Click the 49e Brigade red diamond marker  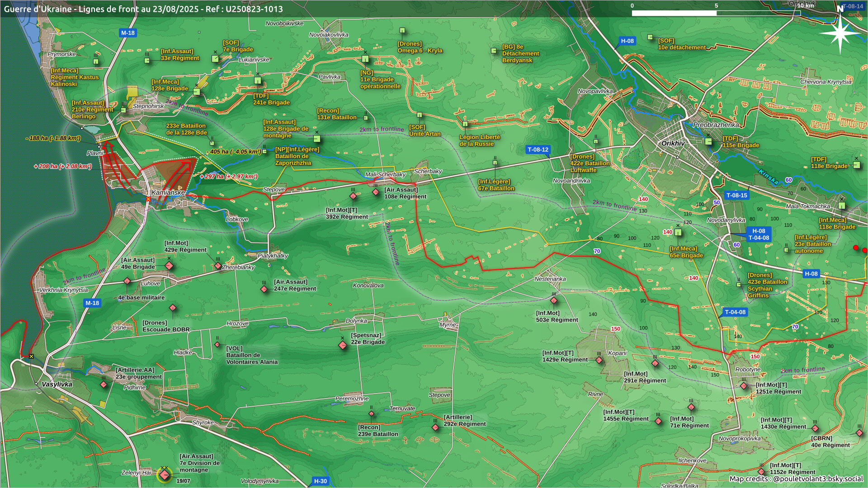(169, 266)
